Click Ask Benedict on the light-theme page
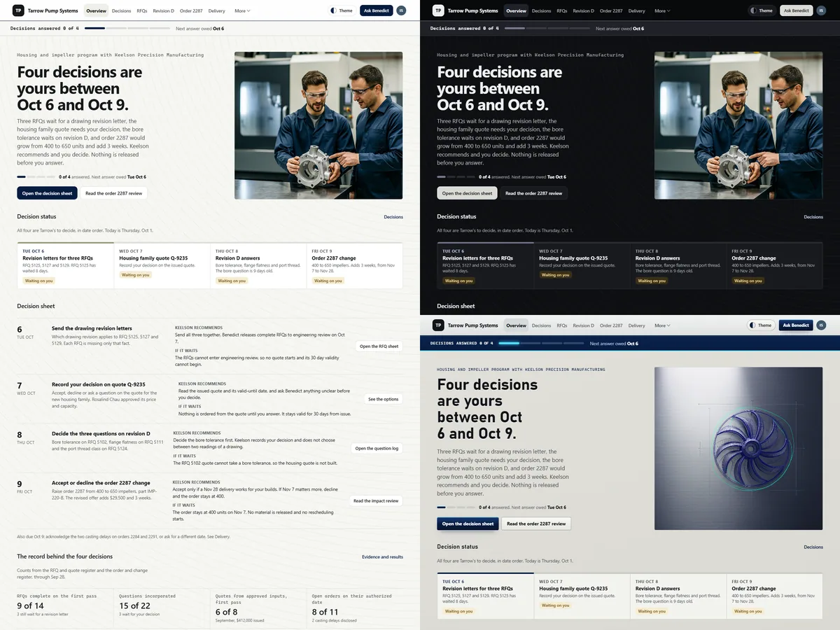 tap(376, 10)
